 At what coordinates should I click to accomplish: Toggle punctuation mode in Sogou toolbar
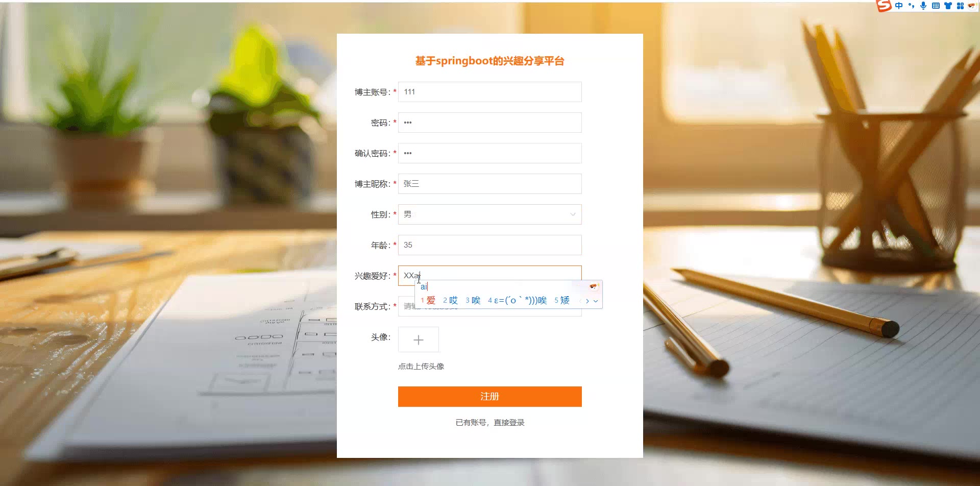pyautogui.click(x=911, y=6)
